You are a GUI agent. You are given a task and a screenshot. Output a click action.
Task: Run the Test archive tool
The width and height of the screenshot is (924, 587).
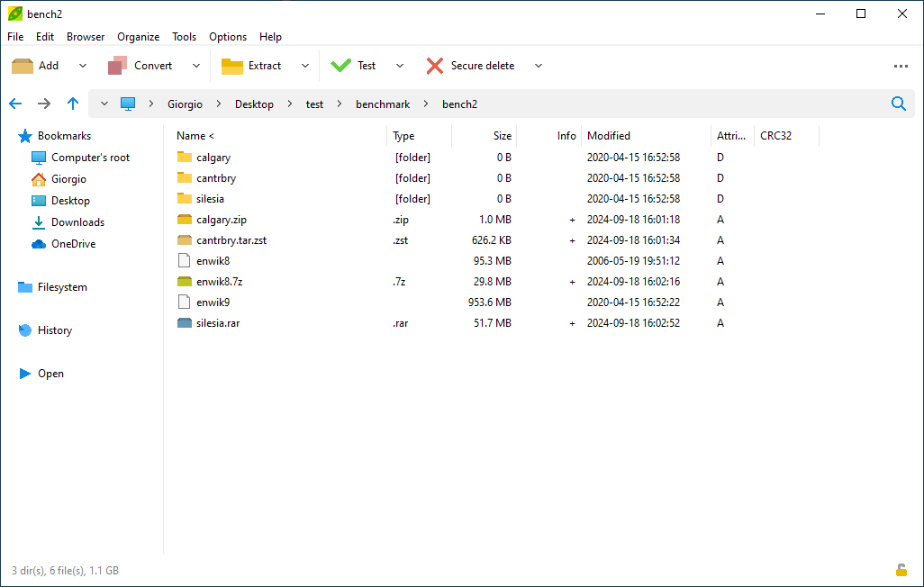(341, 65)
